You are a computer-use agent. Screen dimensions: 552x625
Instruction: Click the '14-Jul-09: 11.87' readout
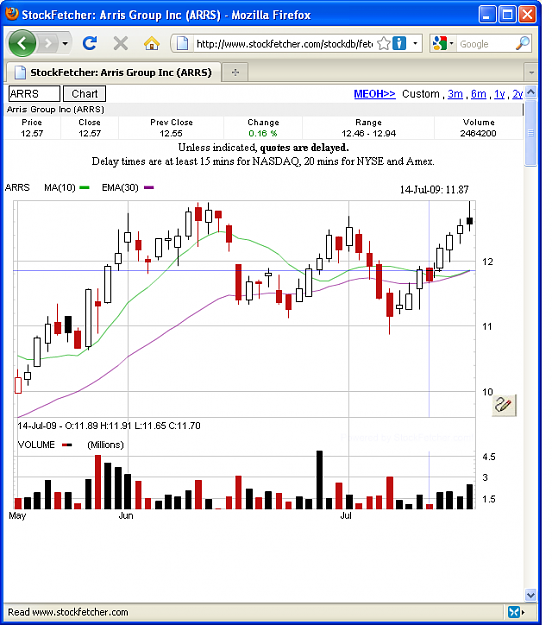434,190
